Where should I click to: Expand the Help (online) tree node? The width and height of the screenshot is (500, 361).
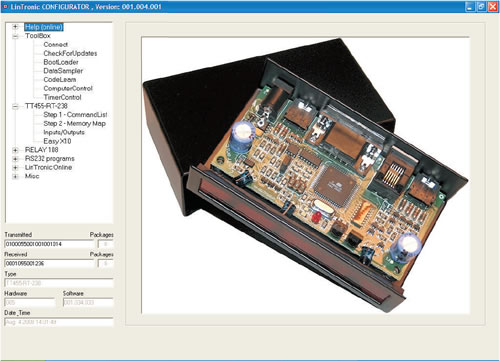pyautogui.click(x=15, y=27)
